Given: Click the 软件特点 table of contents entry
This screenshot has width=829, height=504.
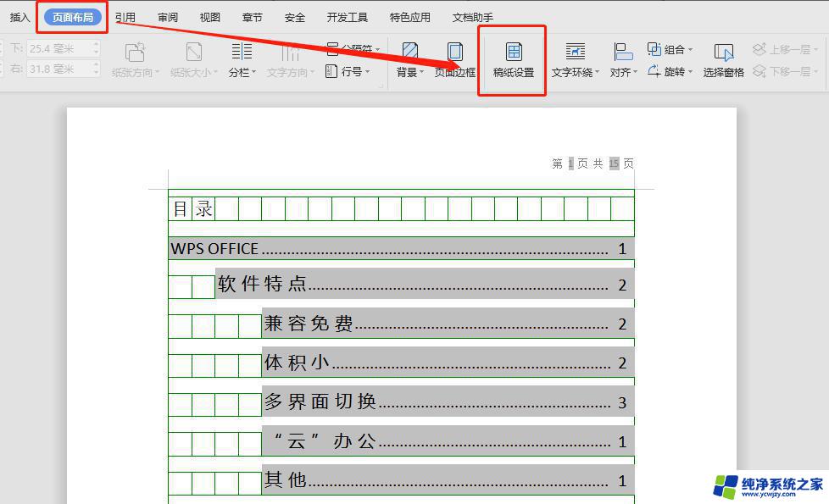Looking at the screenshot, I should [263, 285].
